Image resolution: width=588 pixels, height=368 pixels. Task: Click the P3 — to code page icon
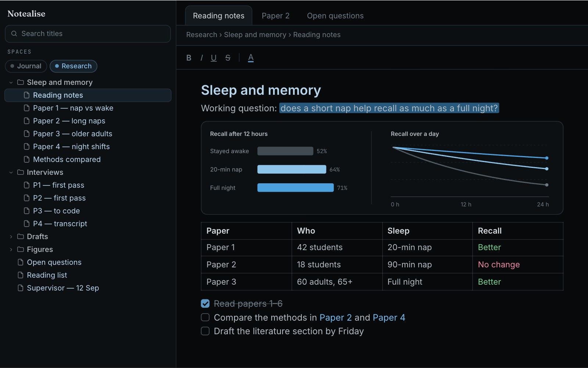click(26, 211)
